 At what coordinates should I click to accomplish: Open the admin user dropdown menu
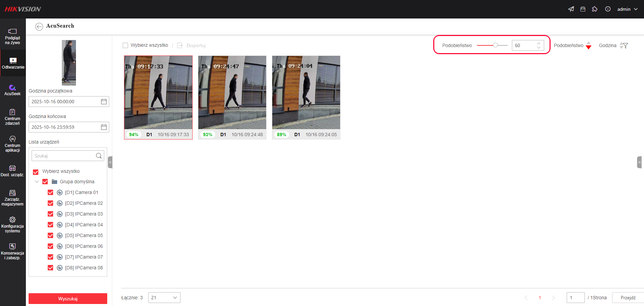click(x=627, y=9)
